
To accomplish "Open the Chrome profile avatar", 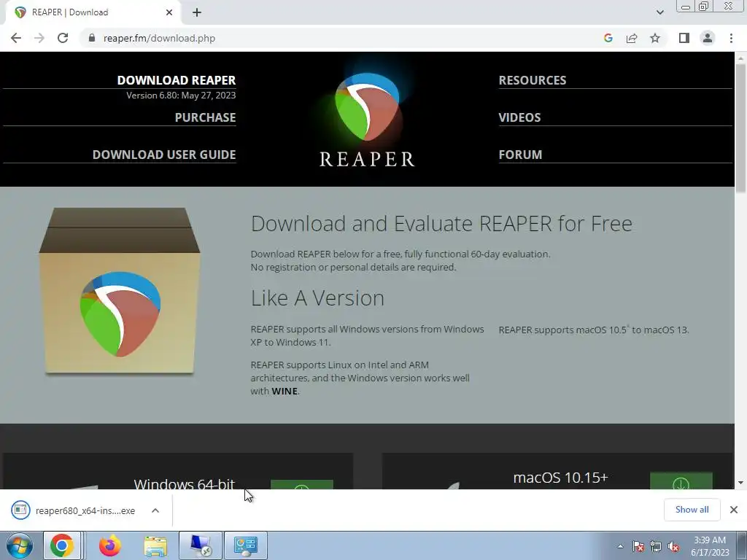I will [x=708, y=38].
